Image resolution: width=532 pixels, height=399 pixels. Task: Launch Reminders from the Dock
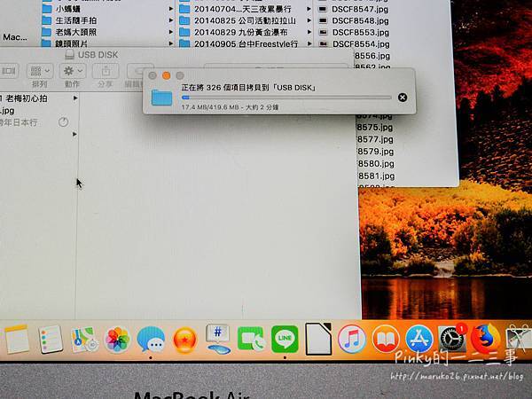[x=51, y=340]
